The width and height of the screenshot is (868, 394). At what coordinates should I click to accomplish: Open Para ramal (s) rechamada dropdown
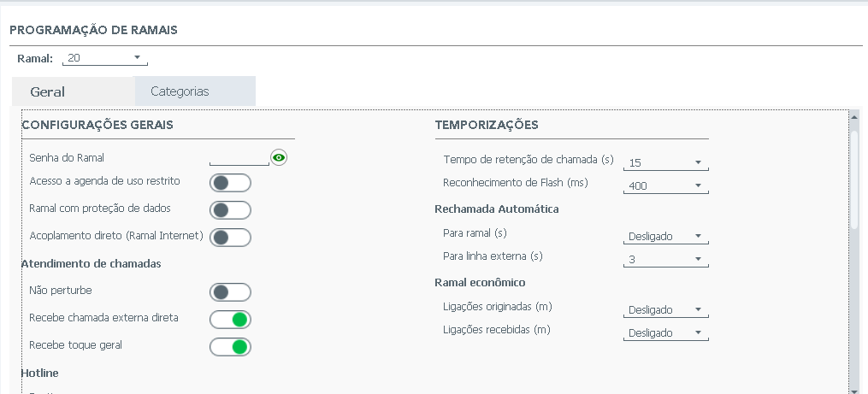pos(666,236)
